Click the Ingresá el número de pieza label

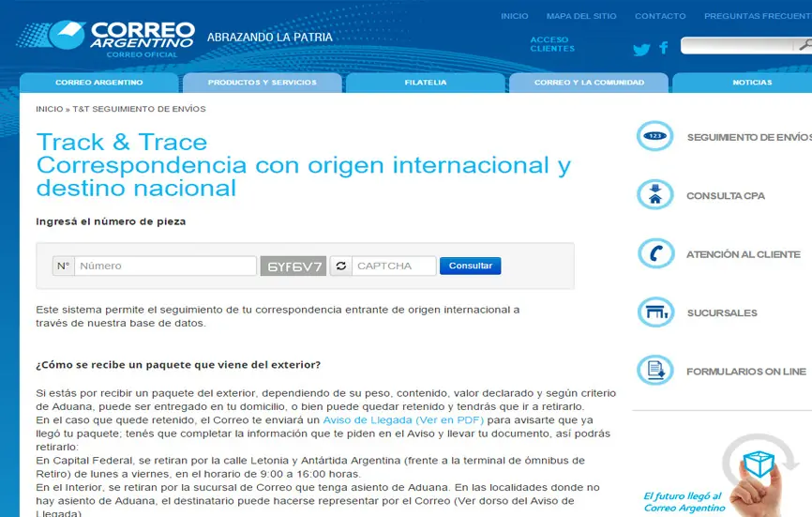click(111, 221)
